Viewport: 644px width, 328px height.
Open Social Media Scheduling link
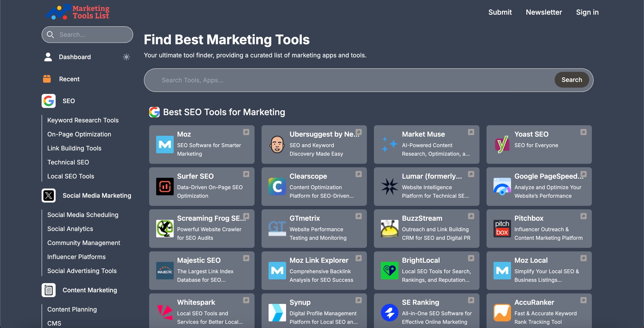[x=83, y=215]
